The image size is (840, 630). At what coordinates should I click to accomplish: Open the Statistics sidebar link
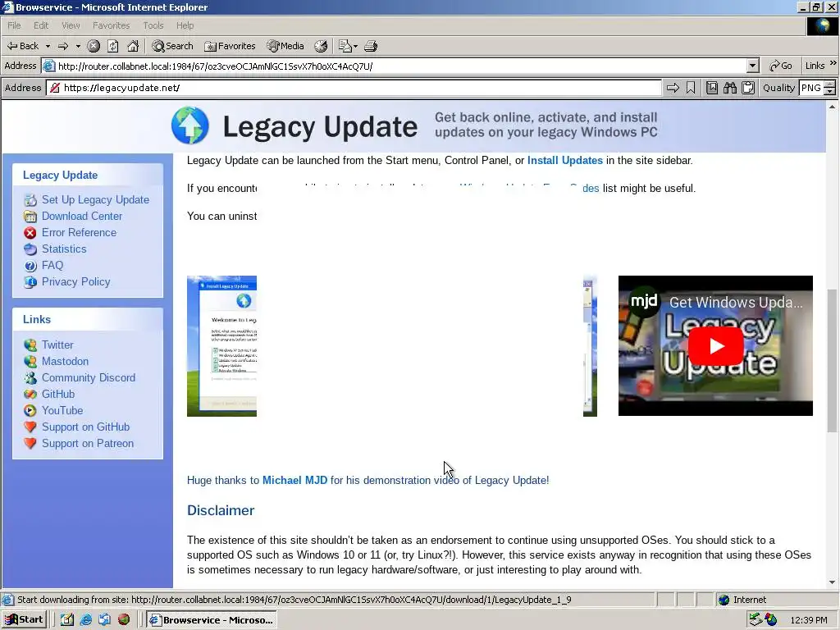tap(64, 249)
